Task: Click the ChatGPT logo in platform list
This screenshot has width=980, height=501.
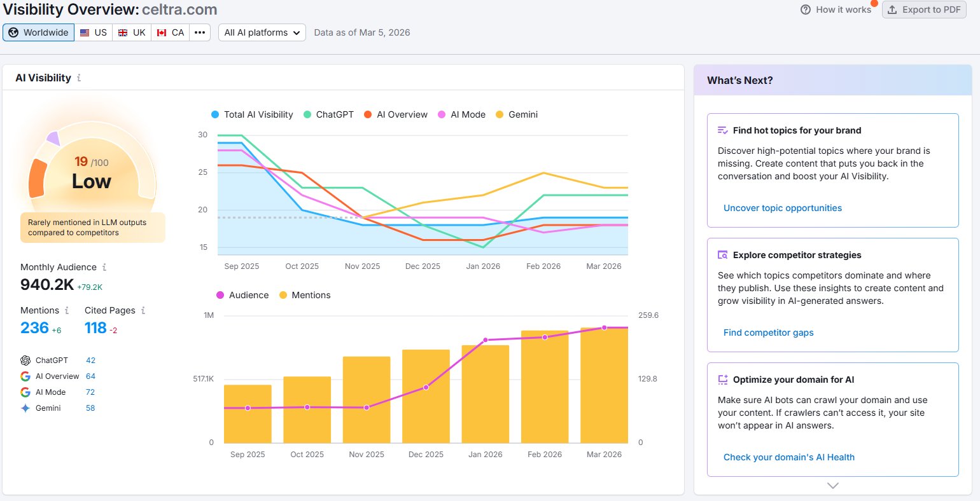Action: coord(25,360)
